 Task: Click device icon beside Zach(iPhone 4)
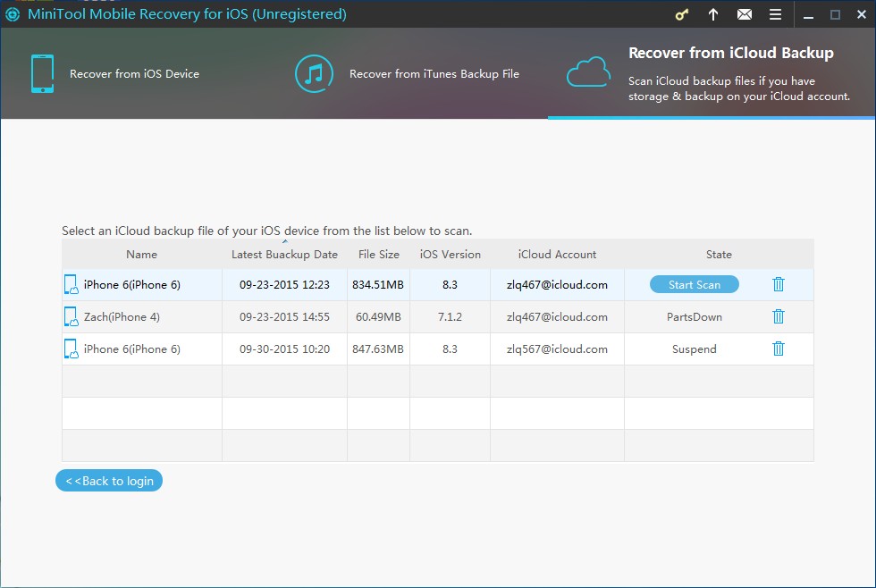tap(71, 316)
